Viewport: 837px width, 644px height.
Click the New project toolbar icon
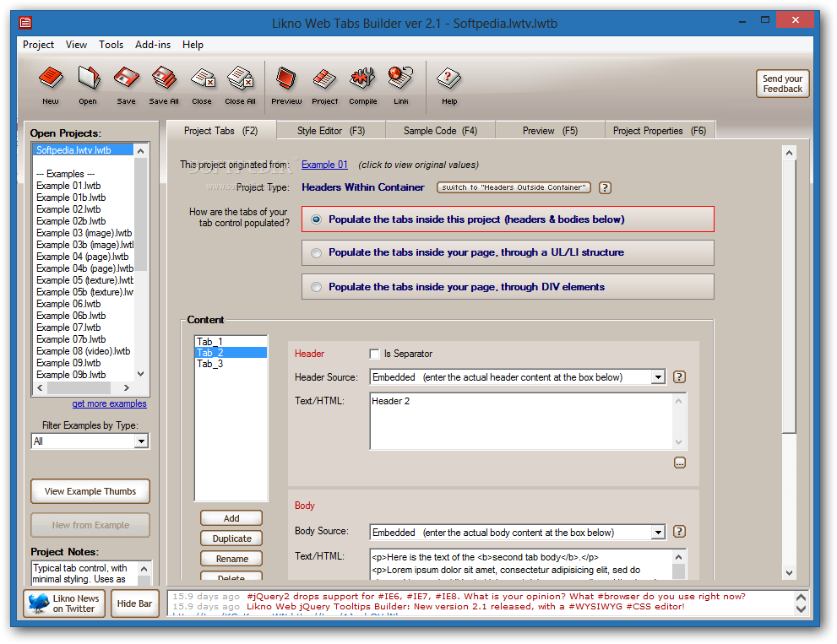[x=51, y=85]
